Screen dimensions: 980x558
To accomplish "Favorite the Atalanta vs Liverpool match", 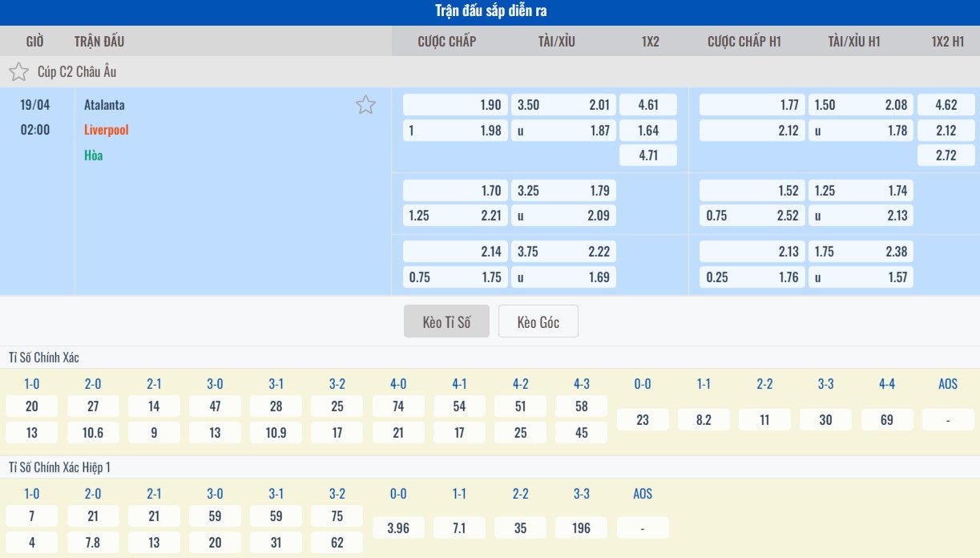I will tap(365, 105).
